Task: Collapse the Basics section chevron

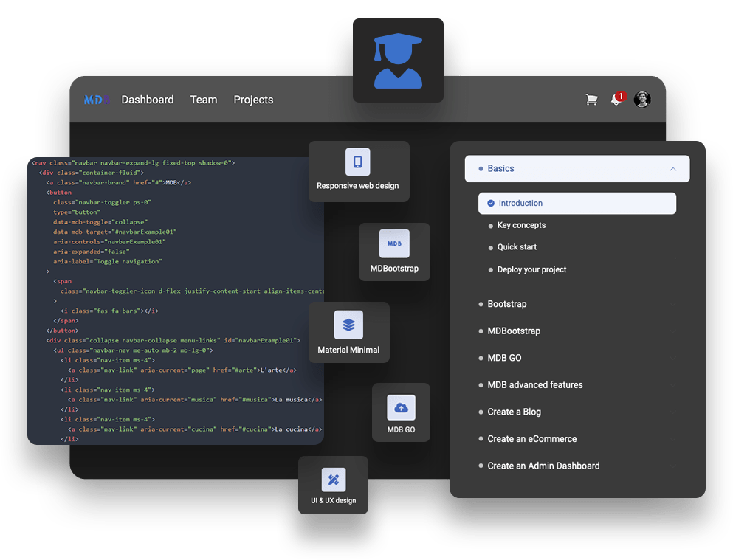Action: coord(672,169)
